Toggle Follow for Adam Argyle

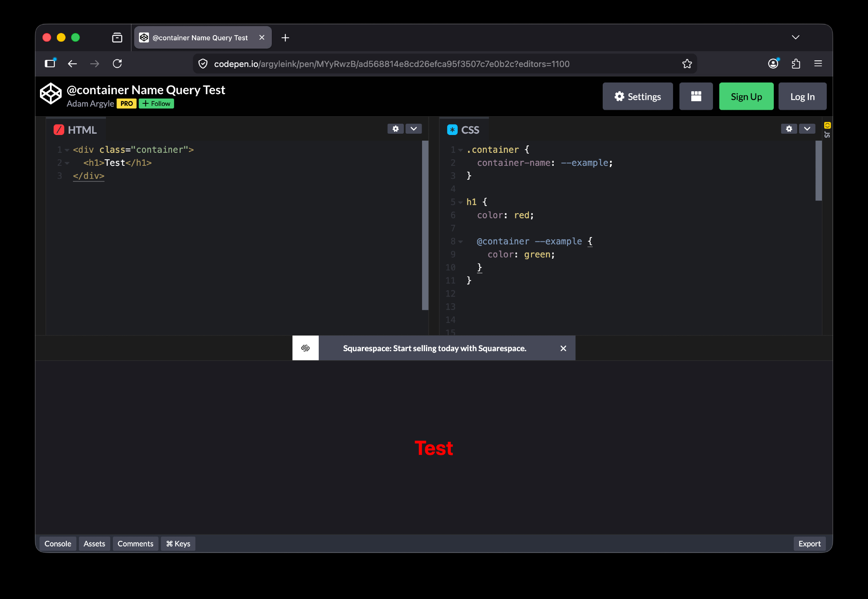pos(156,104)
